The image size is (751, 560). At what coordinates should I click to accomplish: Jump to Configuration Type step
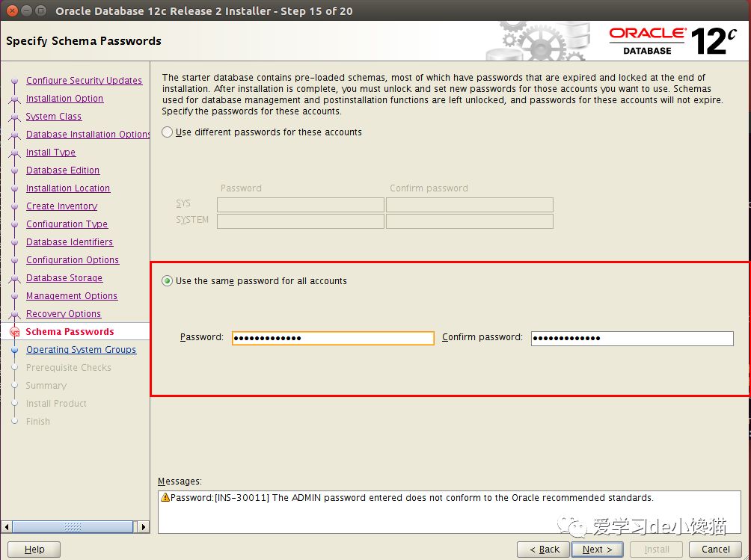67,224
